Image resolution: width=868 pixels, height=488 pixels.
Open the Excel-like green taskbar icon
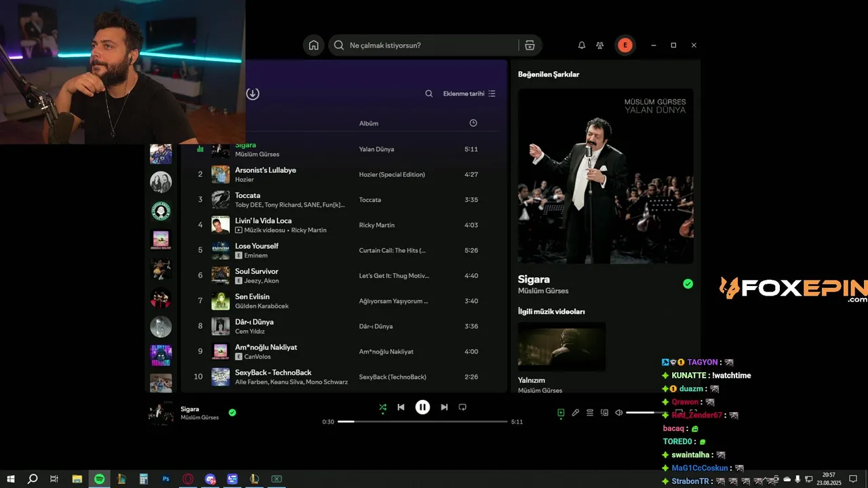[277, 479]
